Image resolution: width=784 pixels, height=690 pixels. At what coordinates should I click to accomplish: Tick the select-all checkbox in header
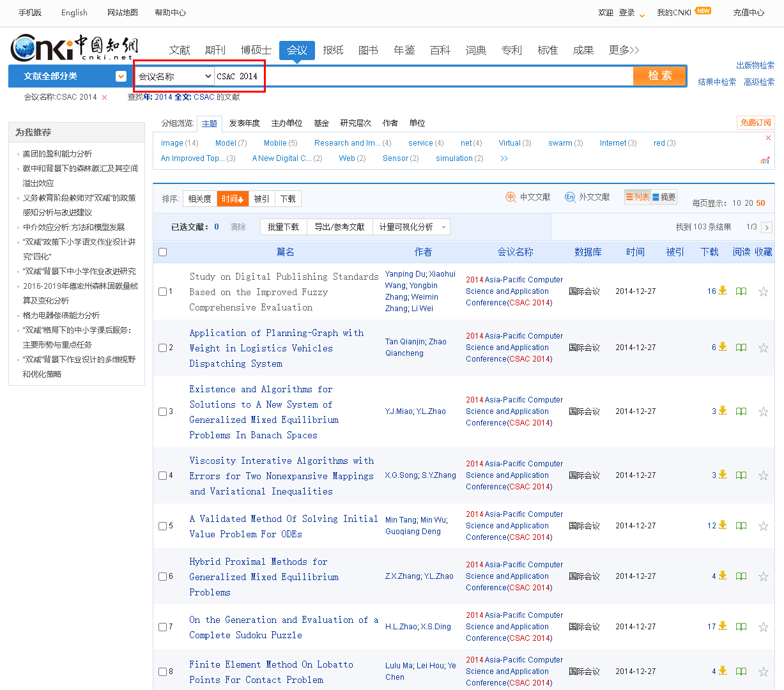pos(162,252)
